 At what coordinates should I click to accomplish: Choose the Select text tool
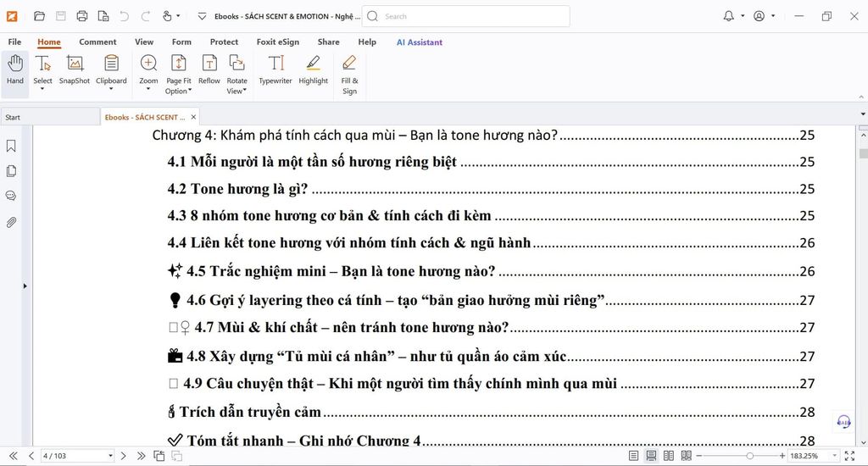click(42, 64)
